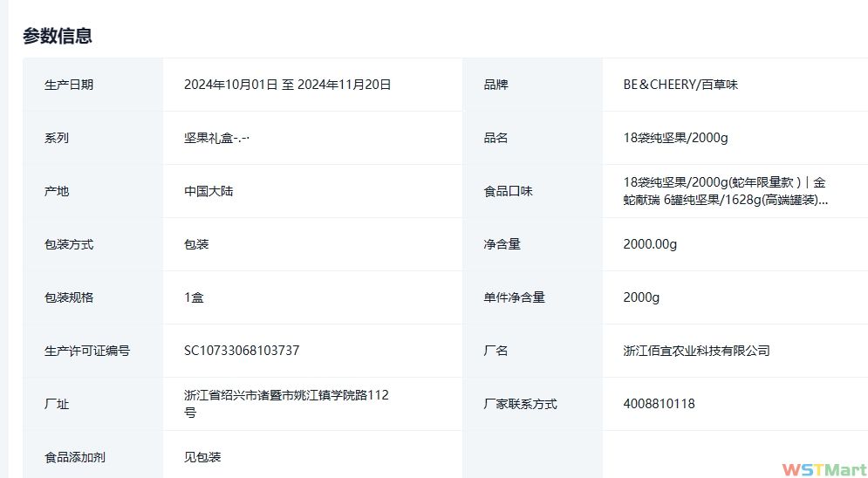This screenshot has height=478, width=868.
Task: Click the WSTMart logo watermark
Action: 824,469
